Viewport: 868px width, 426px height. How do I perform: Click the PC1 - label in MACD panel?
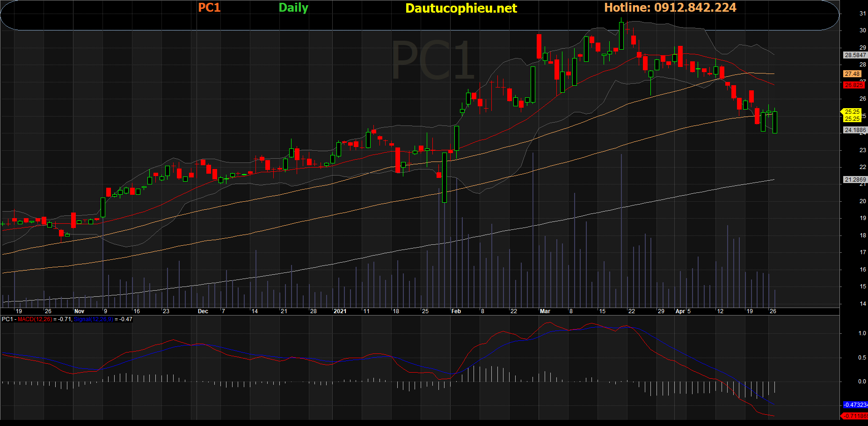click(9, 319)
